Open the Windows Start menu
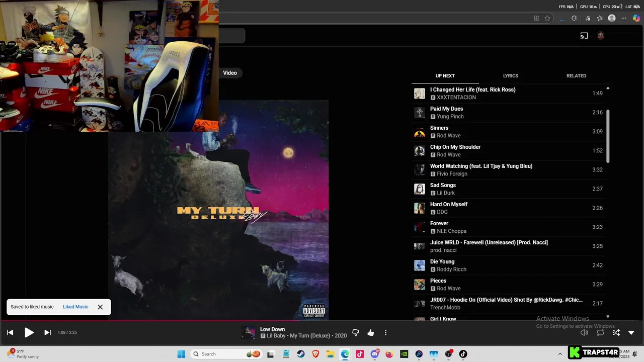This screenshot has width=644, height=362. pos(182,354)
